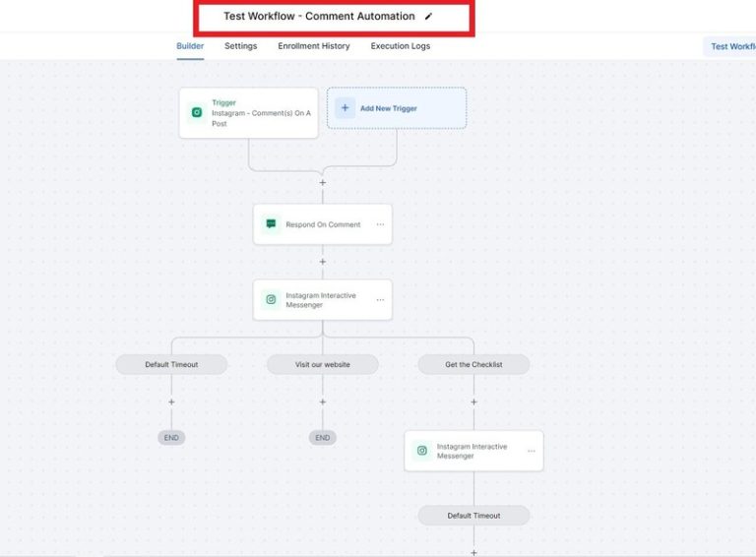Select the Get the Checklist branch
Viewport: 756px width, 557px height.
coord(473,364)
